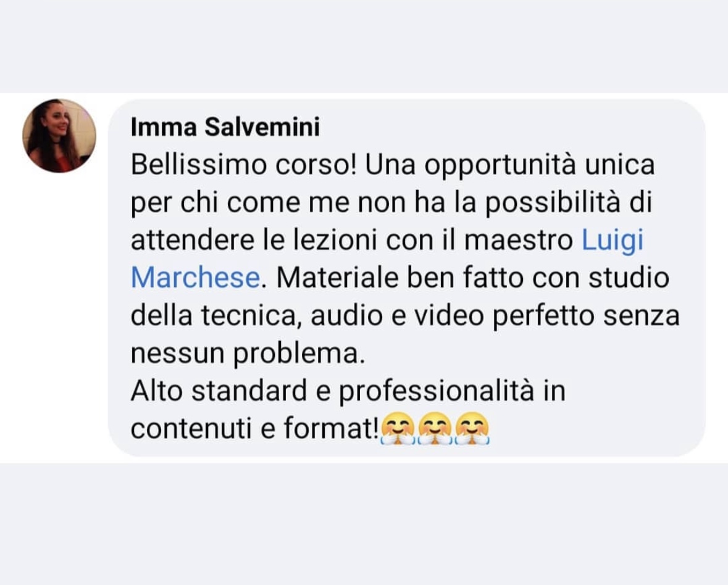Click the word "possibilità" in the comment

551,203
